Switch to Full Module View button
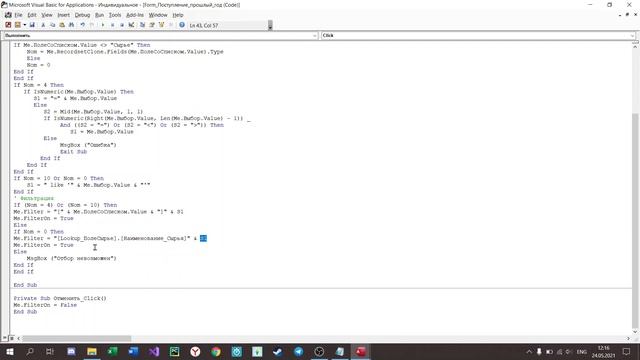Image resolution: width=640 pixels, height=360 pixels. 12,338
